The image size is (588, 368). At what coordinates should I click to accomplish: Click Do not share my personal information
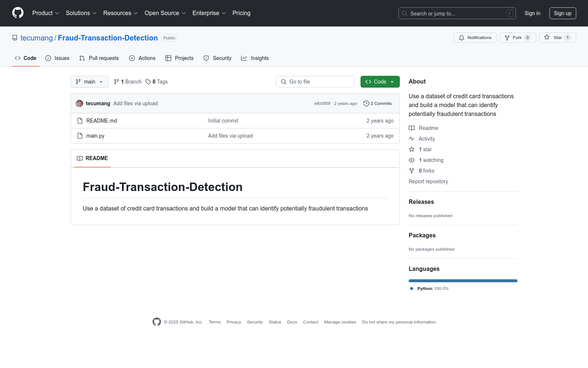399,322
